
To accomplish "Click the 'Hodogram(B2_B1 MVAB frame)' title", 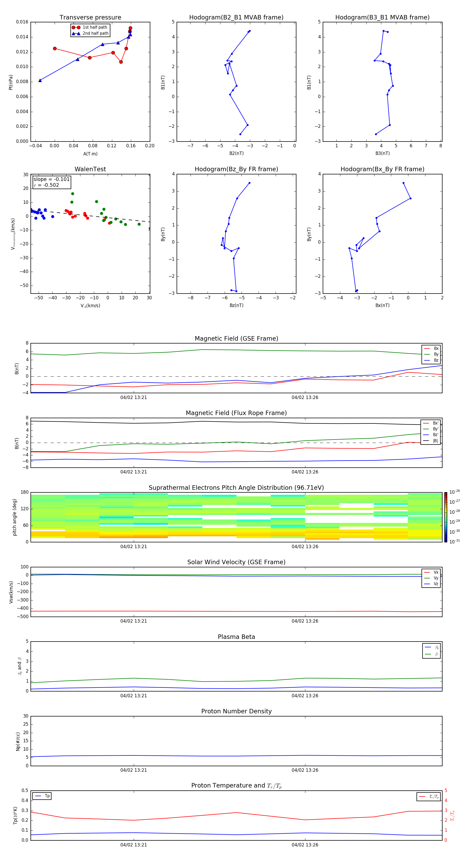I will tap(236, 18).
